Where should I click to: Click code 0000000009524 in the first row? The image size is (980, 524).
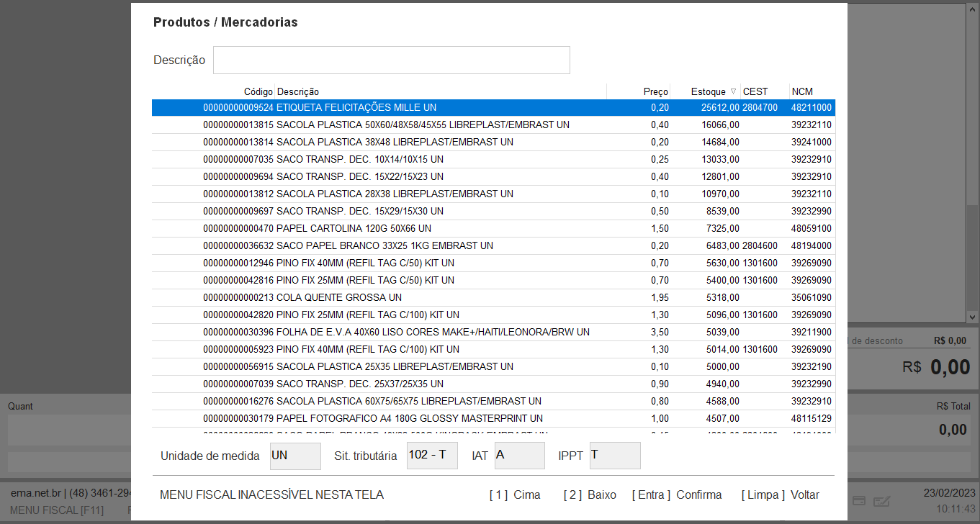[x=238, y=107]
